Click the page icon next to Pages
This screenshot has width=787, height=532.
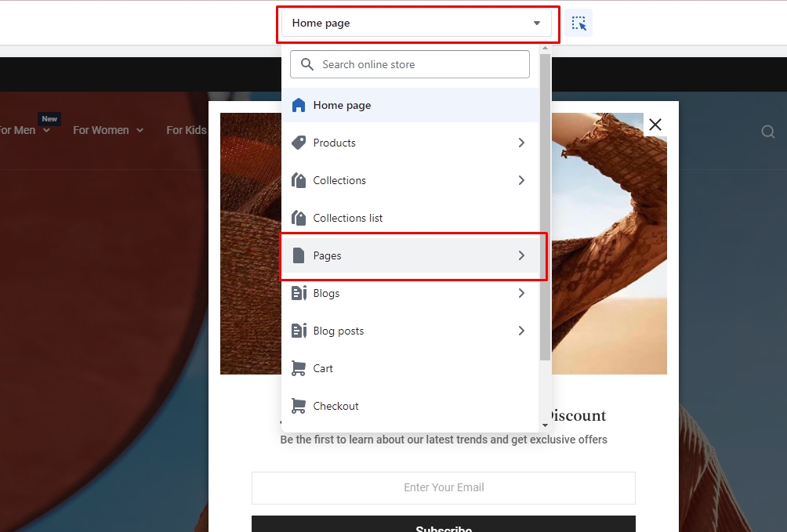pyautogui.click(x=299, y=255)
